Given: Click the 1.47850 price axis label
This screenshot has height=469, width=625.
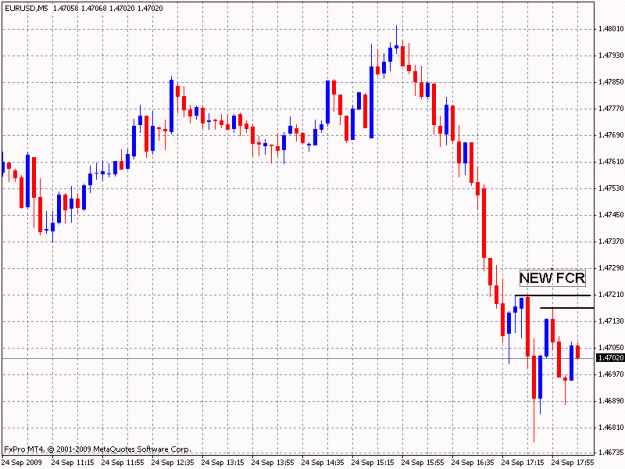Looking at the screenshot, I should [x=611, y=82].
